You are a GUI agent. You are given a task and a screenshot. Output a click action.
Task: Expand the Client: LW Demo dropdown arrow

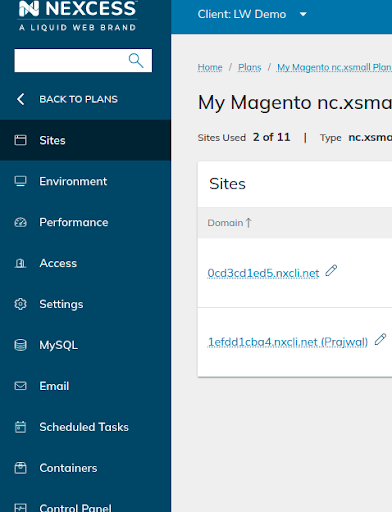[303, 14]
